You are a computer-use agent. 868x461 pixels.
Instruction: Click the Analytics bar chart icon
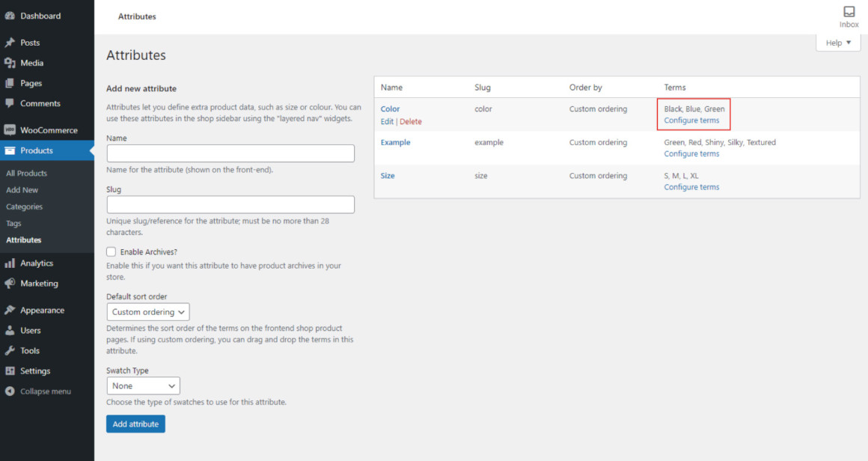pos(10,263)
